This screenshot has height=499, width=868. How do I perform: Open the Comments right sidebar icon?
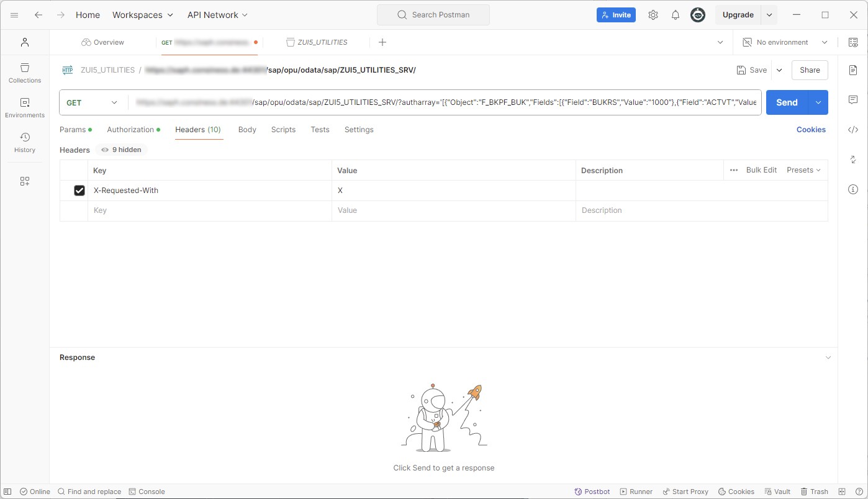coord(853,100)
